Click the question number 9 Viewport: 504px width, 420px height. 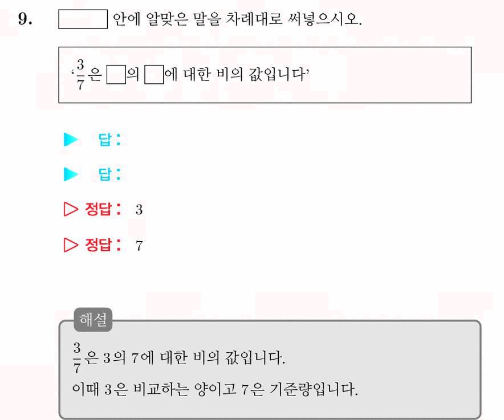(25, 19)
